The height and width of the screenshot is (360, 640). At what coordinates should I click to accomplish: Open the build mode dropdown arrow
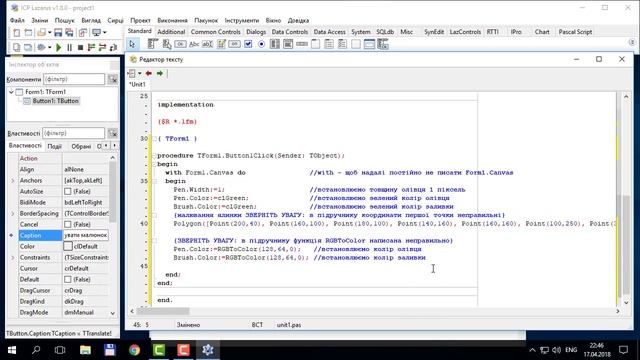49,47
